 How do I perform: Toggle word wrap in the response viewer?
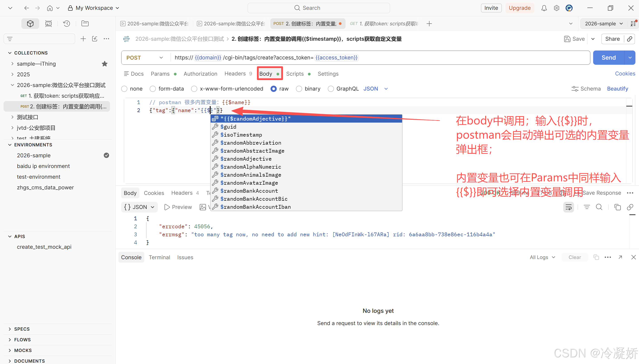[568, 207]
